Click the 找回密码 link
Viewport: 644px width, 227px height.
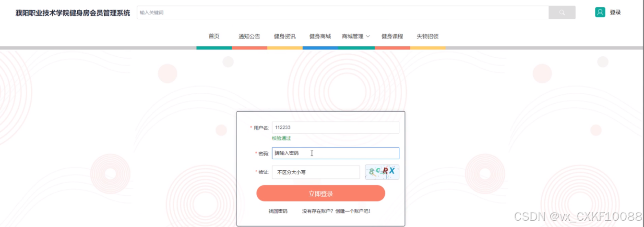[x=278, y=211]
